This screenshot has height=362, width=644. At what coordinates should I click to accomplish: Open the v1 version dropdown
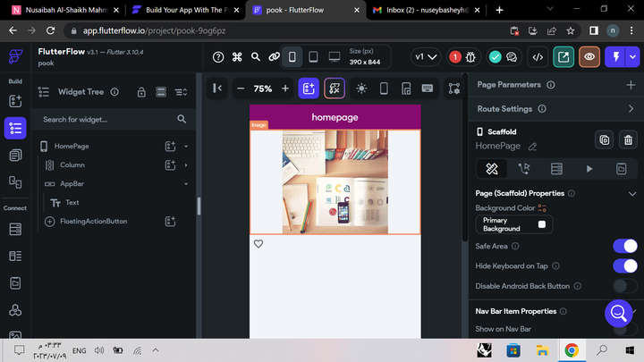[427, 56]
